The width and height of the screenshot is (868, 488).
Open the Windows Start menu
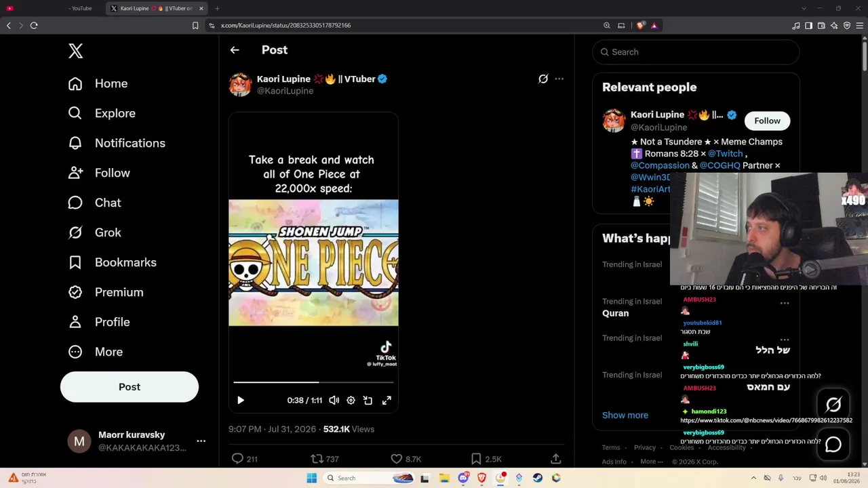coord(311,478)
